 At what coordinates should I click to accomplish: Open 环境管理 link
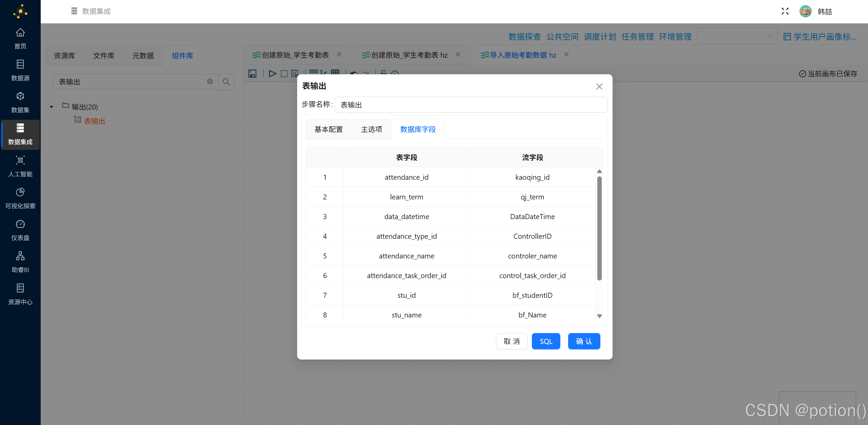point(675,37)
